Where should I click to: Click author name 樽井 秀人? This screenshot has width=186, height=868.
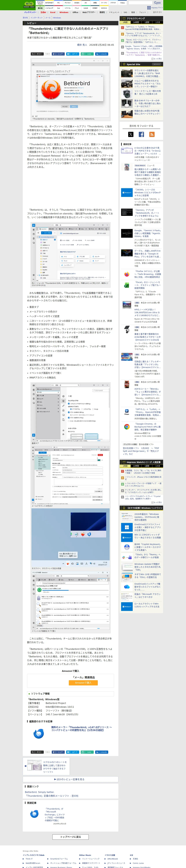82,45
